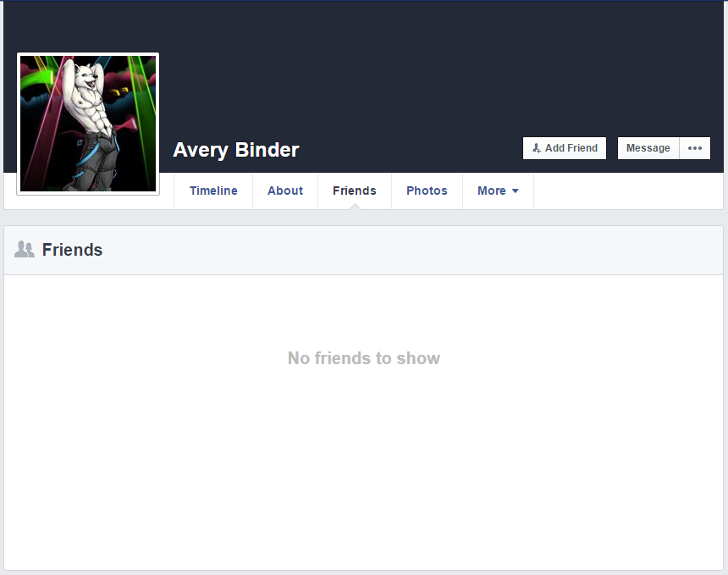Open the three-dots options menu
The image size is (728, 575).
[x=695, y=148]
